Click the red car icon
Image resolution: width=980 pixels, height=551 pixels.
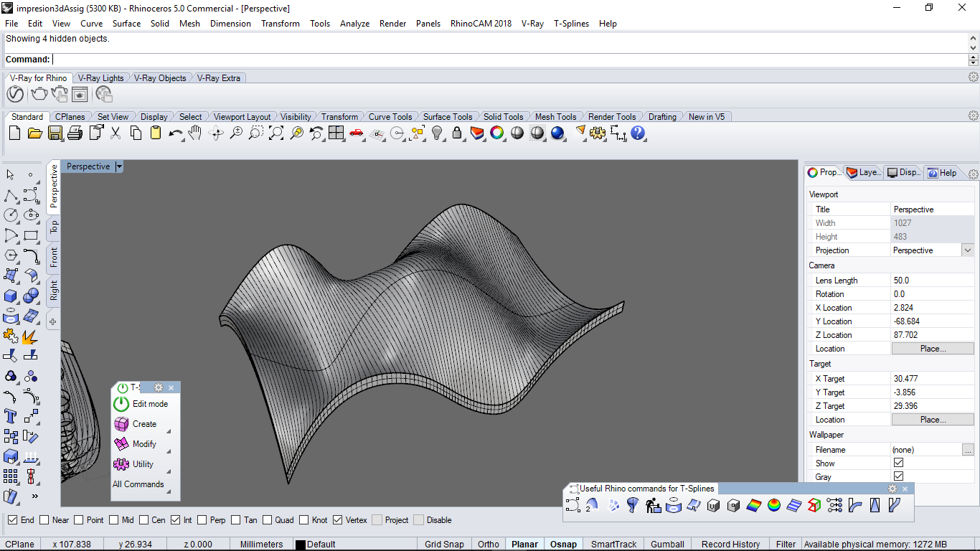click(356, 133)
